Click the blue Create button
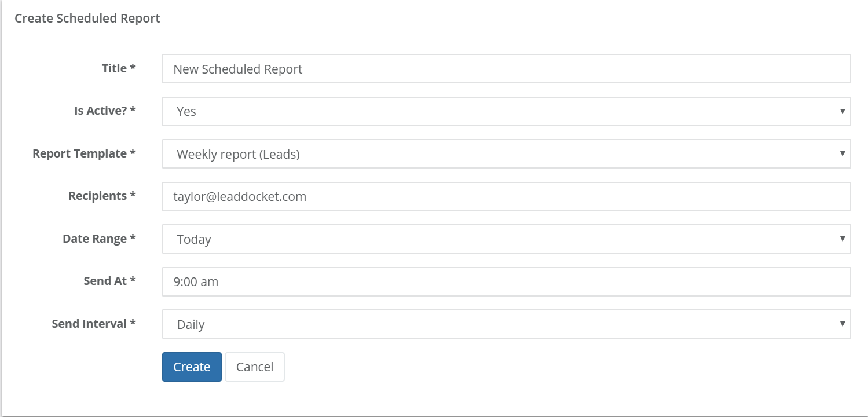Screen dimensions: 868x417 pyautogui.click(x=192, y=367)
